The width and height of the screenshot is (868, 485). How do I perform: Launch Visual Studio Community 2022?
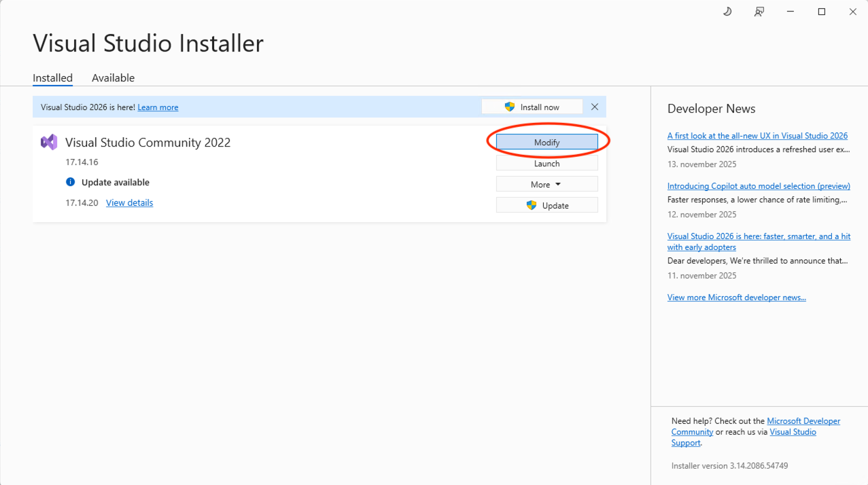point(546,163)
